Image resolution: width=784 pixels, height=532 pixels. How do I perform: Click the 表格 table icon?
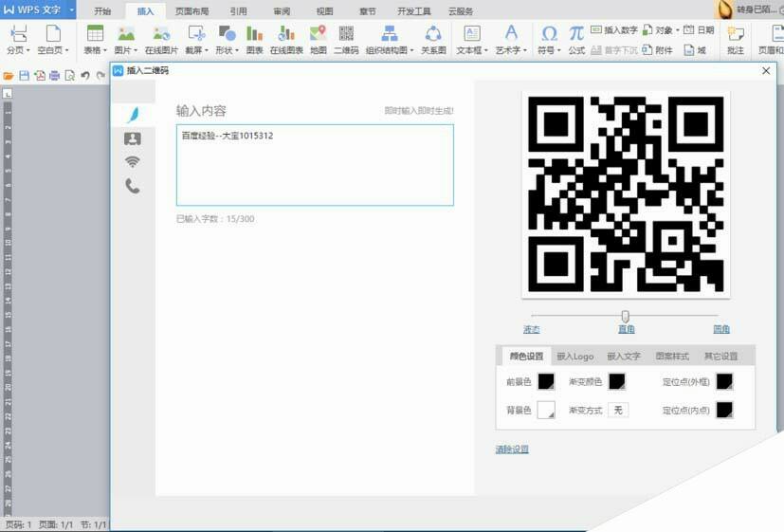click(x=95, y=33)
